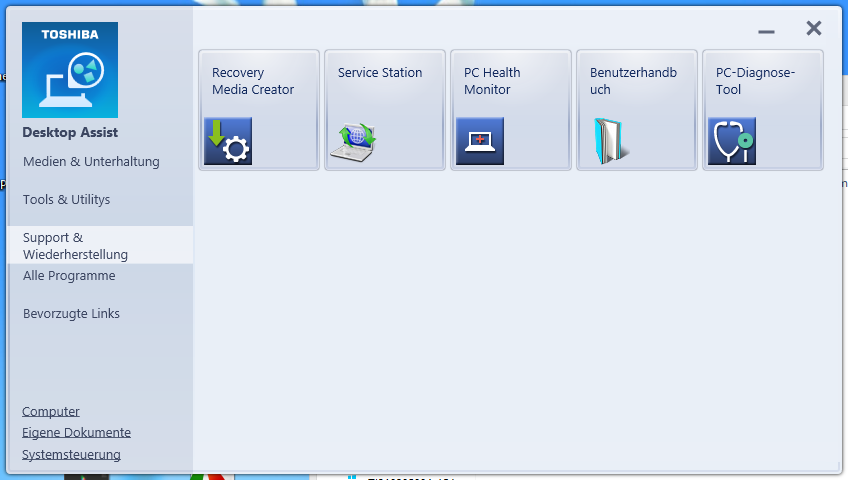
Task: Open the Benutzerhandbuch book icon
Action: [x=611, y=141]
